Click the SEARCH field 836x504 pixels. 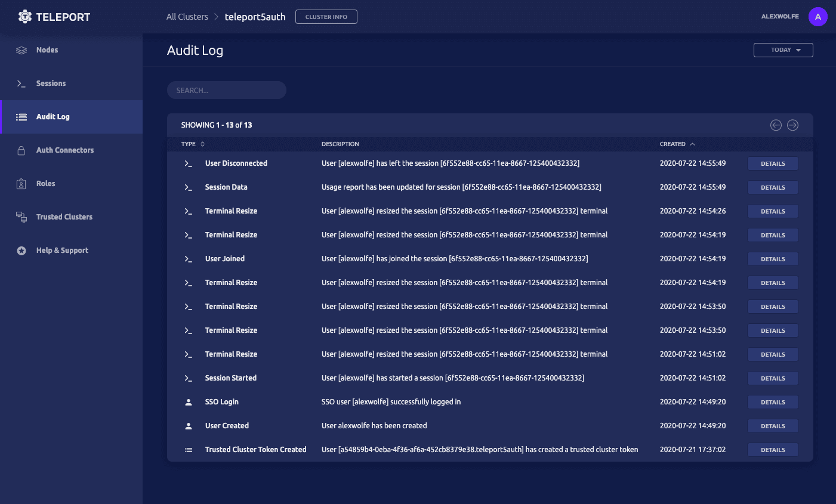[x=227, y=90]
